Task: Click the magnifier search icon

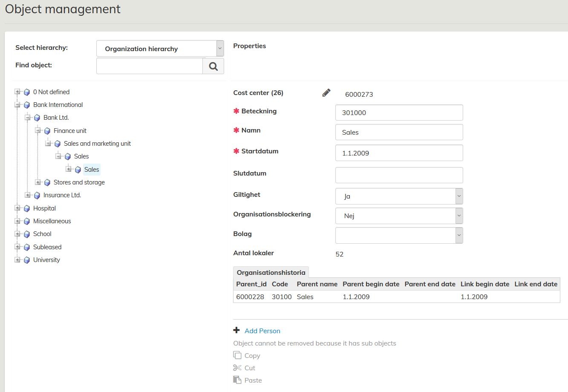Action: point(213,66)
